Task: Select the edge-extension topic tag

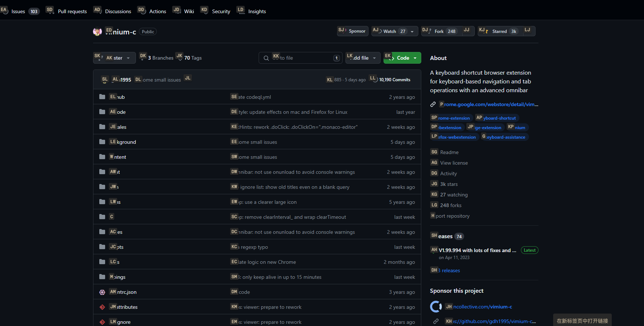Action: pos(485,127)
